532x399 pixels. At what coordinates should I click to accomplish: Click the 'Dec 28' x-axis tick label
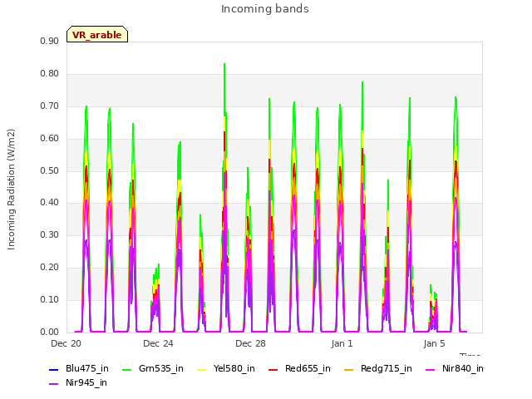(250, 343)
